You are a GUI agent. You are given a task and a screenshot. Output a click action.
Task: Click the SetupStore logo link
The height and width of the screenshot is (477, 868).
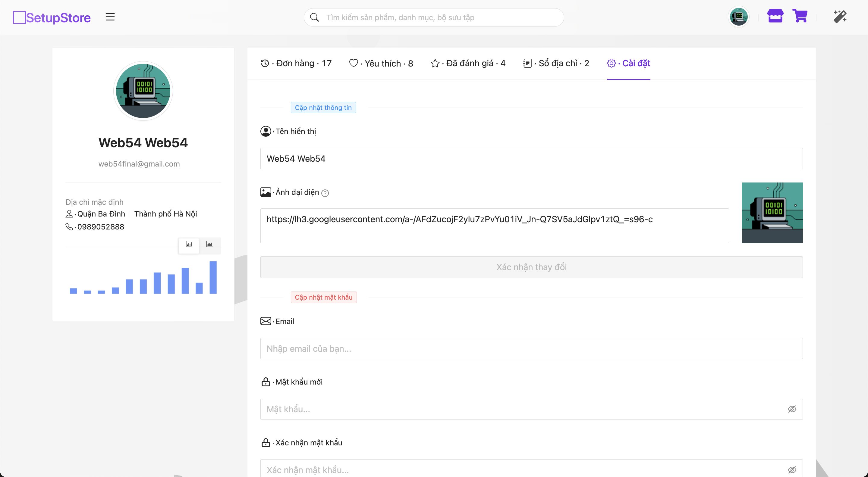point(52,17)
